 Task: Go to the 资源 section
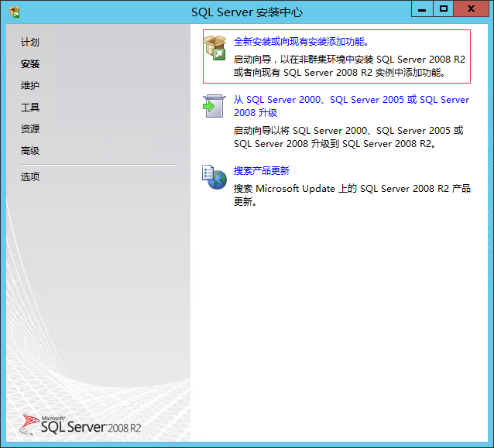pos(30,128)
